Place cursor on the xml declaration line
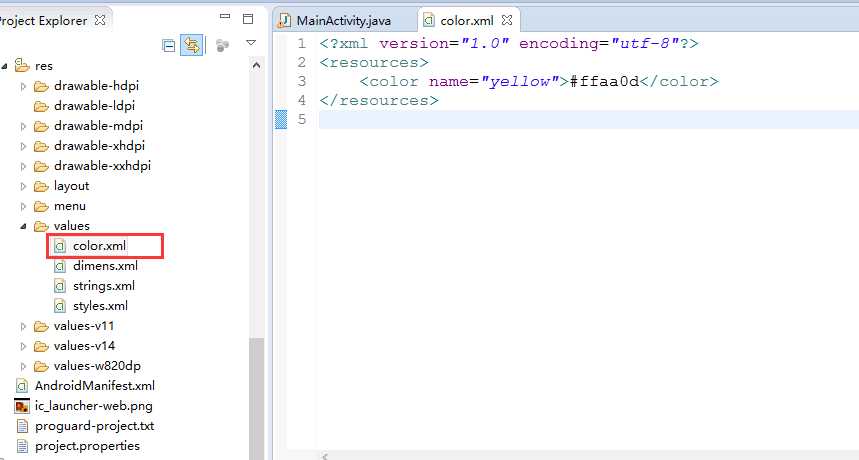This screenshot has width=859, height=460. [509, 43]
